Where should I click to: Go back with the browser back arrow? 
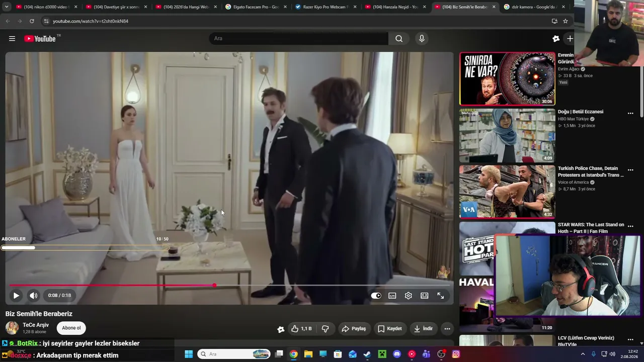click(8, 21)
